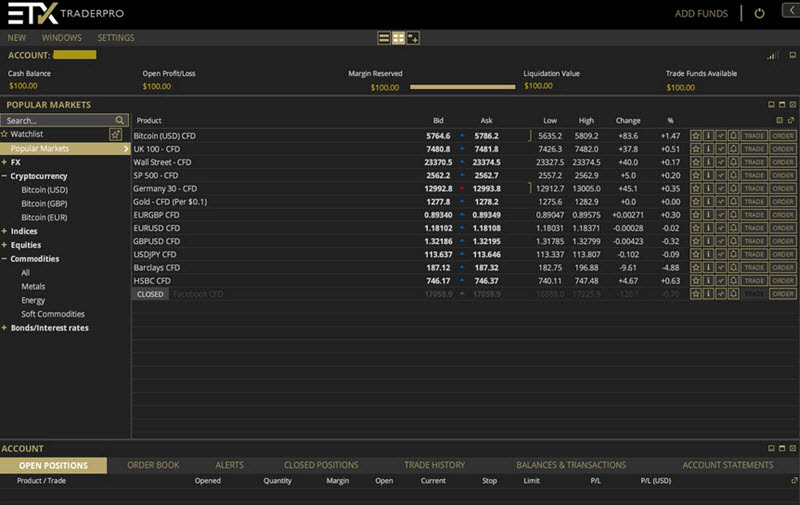The height and width of the screenshot is (505, 800).
Task: Open info icon for USDJPY CFD
Action: pyautogui.click(x=708, y=255)
